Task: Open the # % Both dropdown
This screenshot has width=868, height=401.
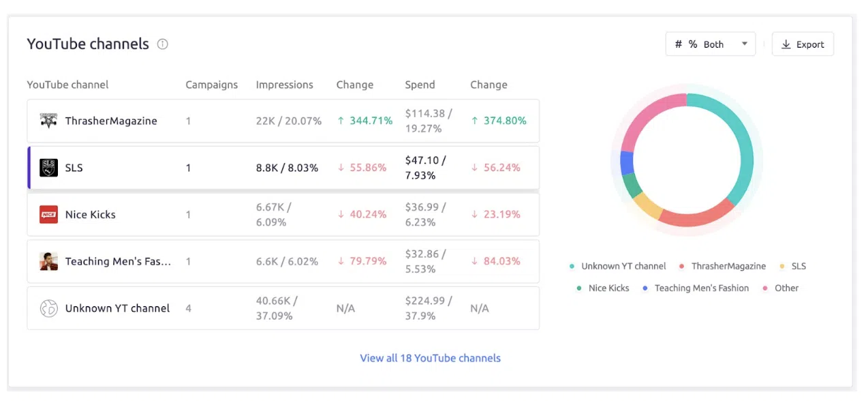Action: [x=710, y=44]
